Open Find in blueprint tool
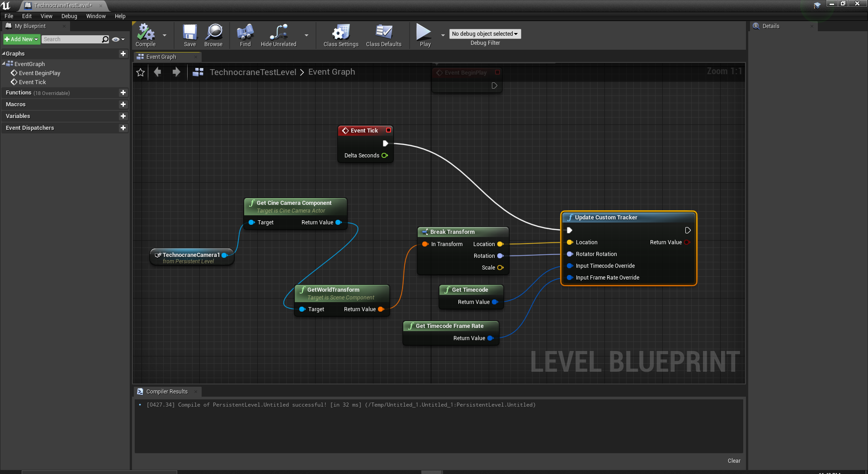The height and width of the screenshot is (474, 868). 245,35
